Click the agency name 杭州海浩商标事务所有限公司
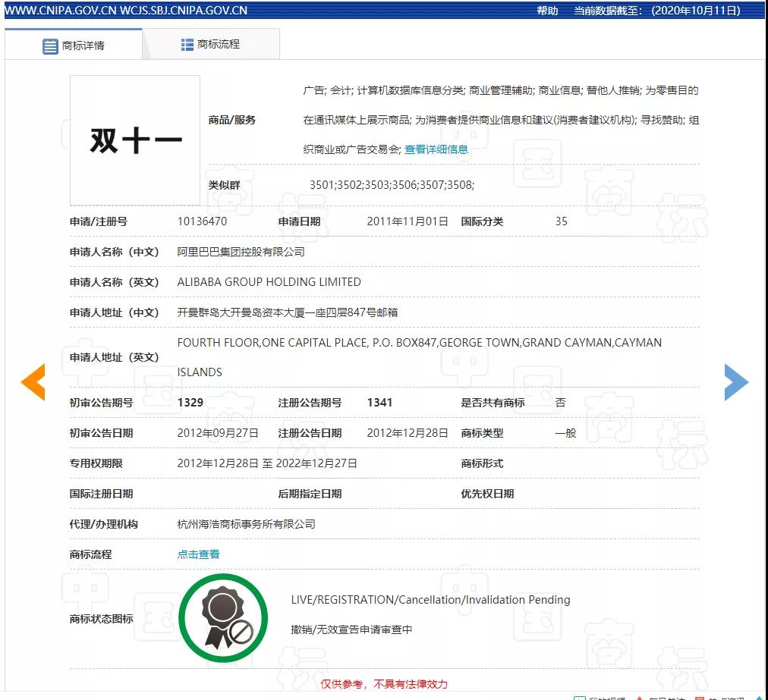The height and width of the screenshot is (700, 768). 246,524
